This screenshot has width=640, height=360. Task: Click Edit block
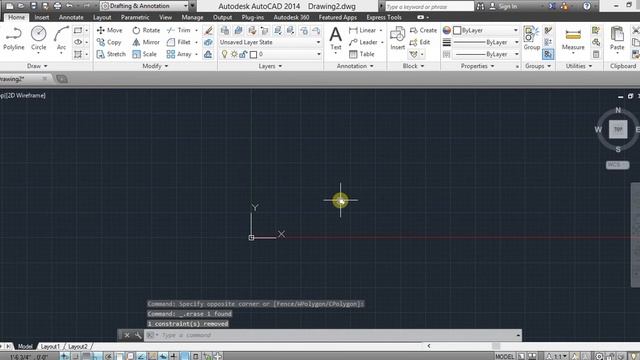(420, 42)
